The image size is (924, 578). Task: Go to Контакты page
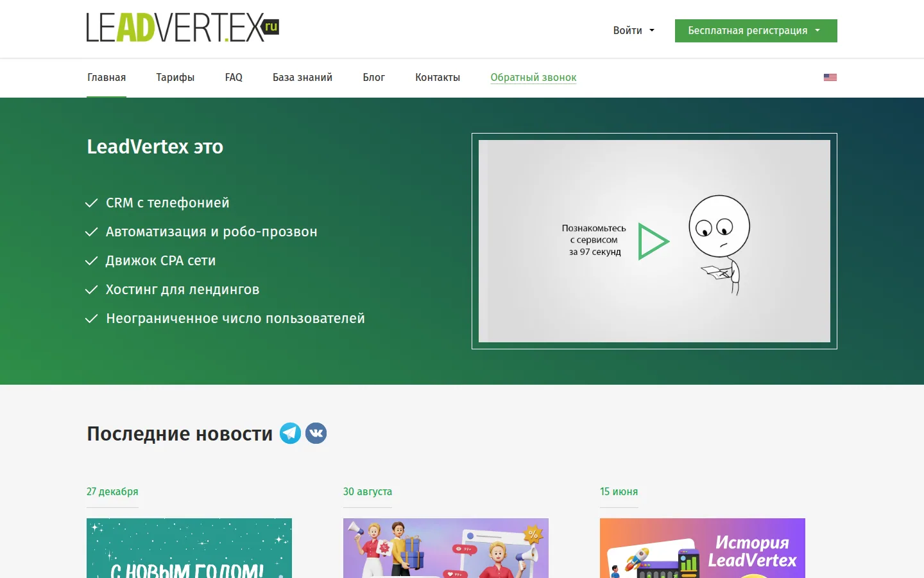[x=438, y=77]
